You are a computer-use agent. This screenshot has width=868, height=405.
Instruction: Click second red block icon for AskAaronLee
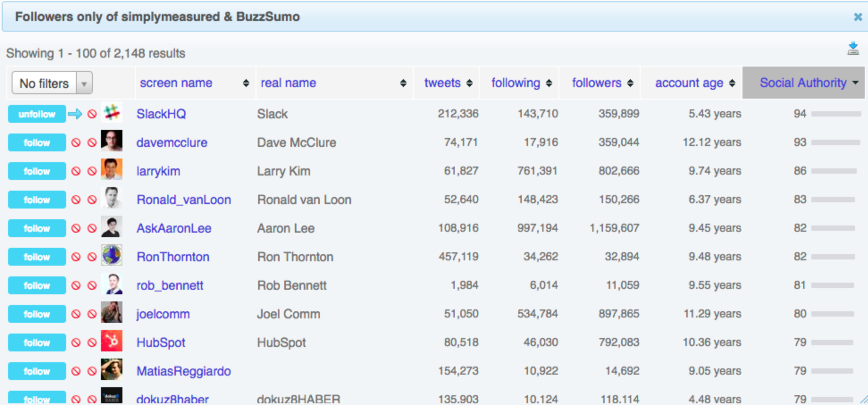[x=92, y=228]
